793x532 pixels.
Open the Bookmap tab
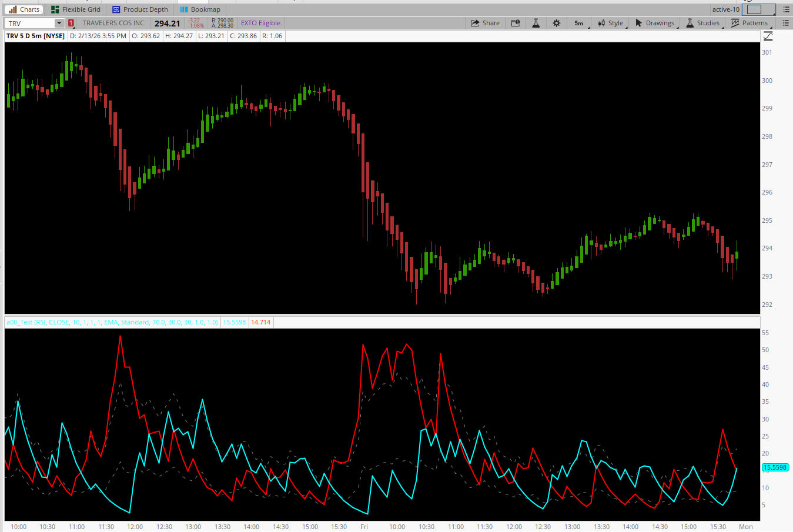[x=200, y=9]
